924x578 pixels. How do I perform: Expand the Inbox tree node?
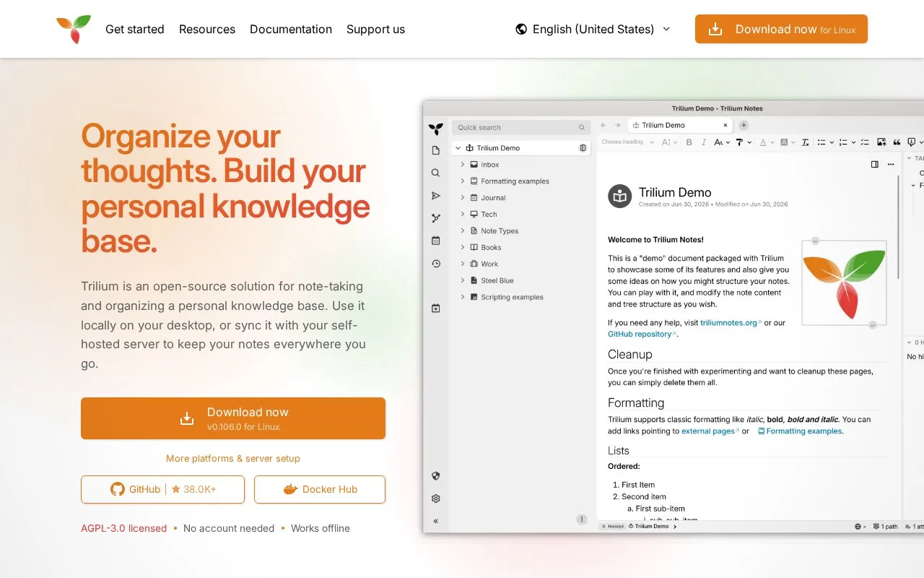[463, 165]
